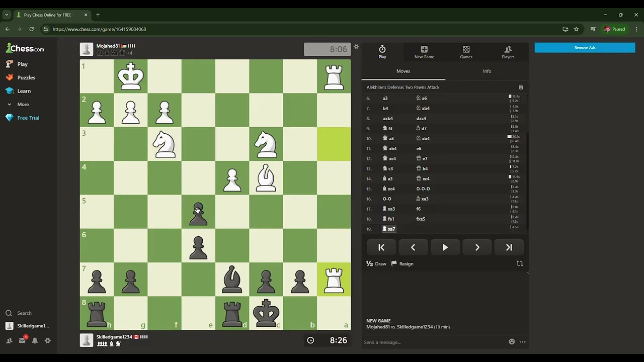Viewport: 644px width, 362px height.
Task: Open Mojahed81 player name above board
Action: pos(108,46)
